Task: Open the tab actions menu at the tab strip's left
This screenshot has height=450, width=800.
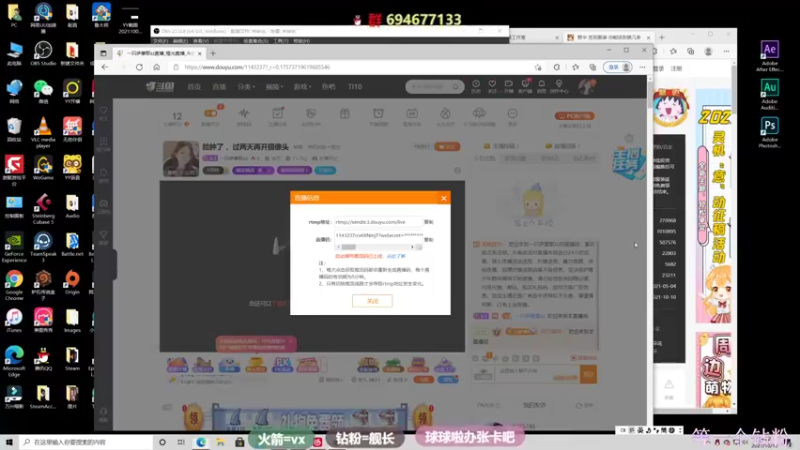Action: [103, 53]
